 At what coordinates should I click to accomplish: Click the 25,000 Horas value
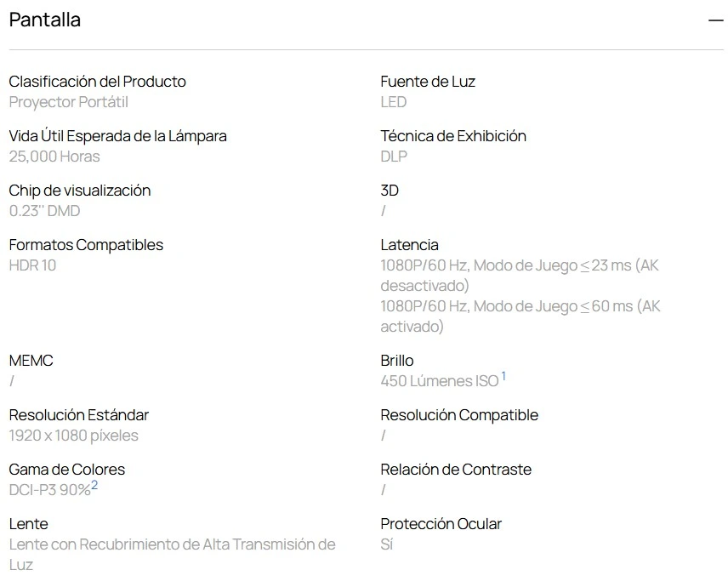tap(54, 157)
